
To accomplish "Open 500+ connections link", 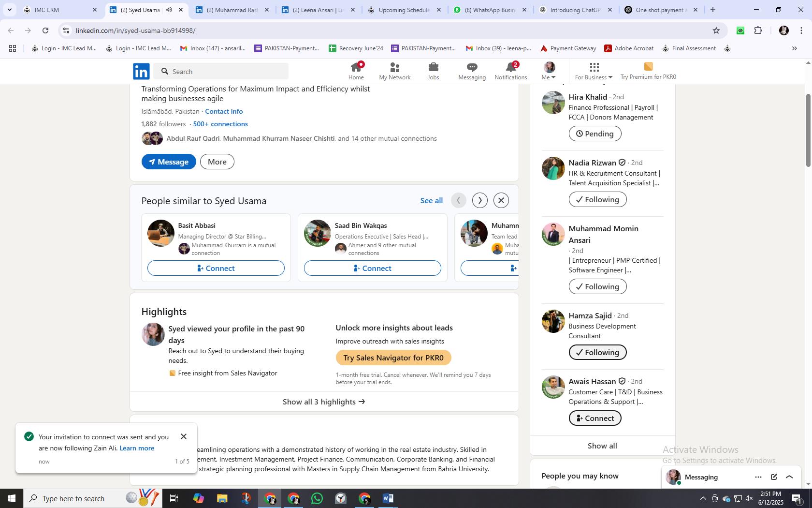I will pyautogui.click(x=220, y=124).
